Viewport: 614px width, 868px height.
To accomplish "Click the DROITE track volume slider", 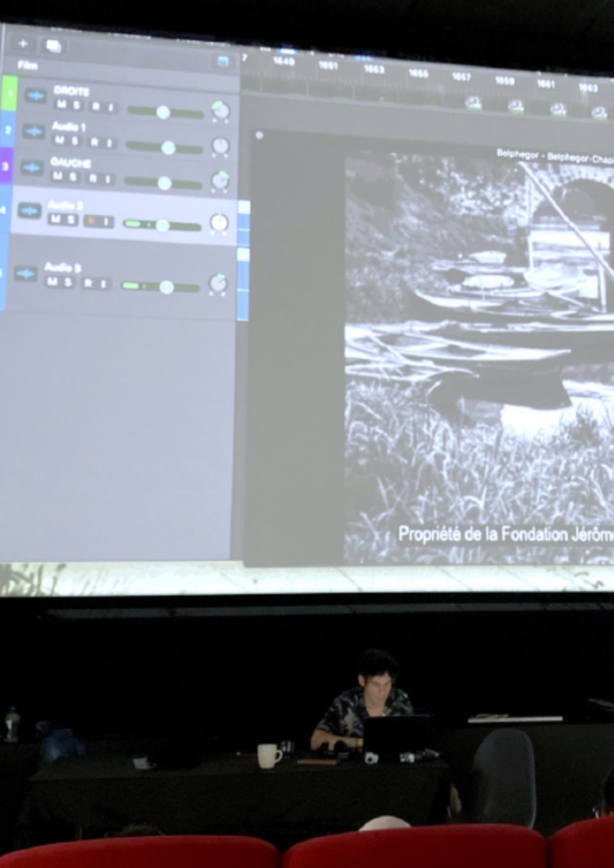I will 165,112.
